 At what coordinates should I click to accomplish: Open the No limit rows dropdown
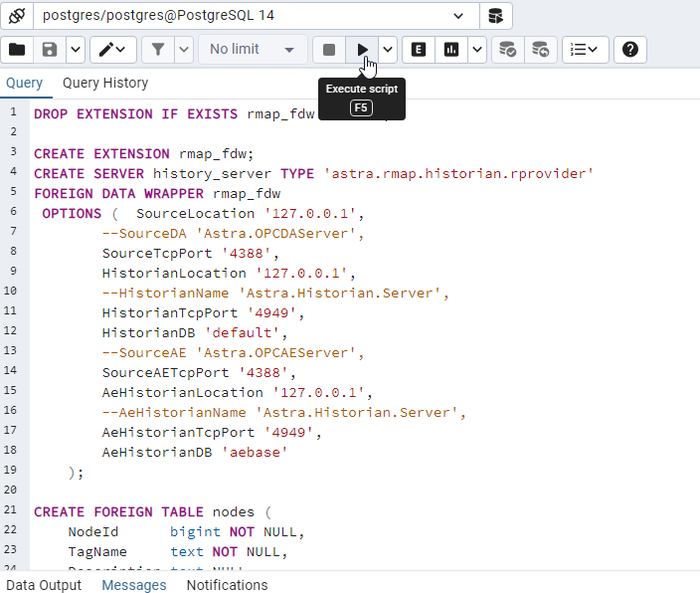252,50
